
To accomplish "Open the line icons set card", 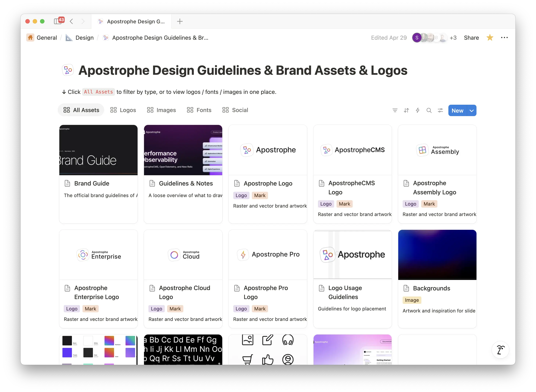I will click(268, 350).
